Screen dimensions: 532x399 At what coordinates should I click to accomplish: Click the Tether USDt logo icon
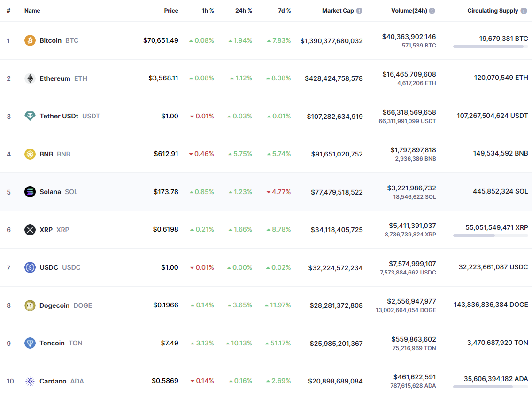[x=30, y=116]
